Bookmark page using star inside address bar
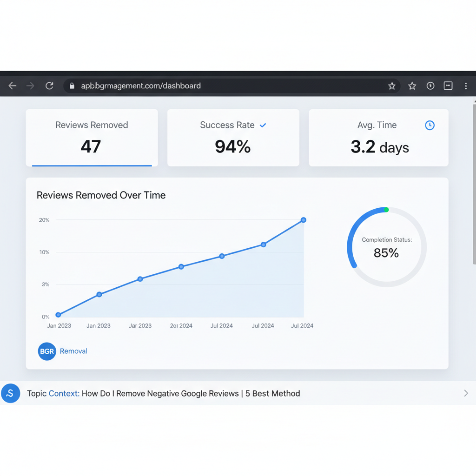Image resolution: width=476 pixels, height=476 pixels. [x=391, y=86]
